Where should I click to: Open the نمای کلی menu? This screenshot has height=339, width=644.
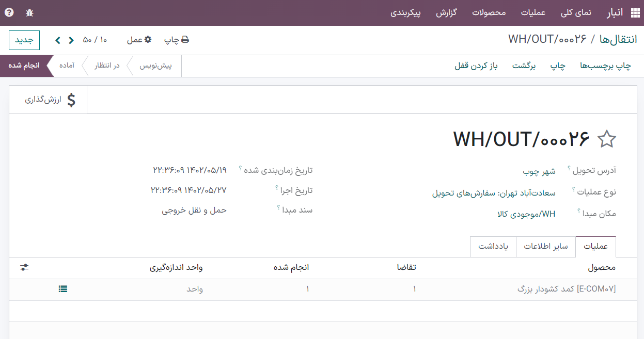pyautogui.click(x=576, y=13)
